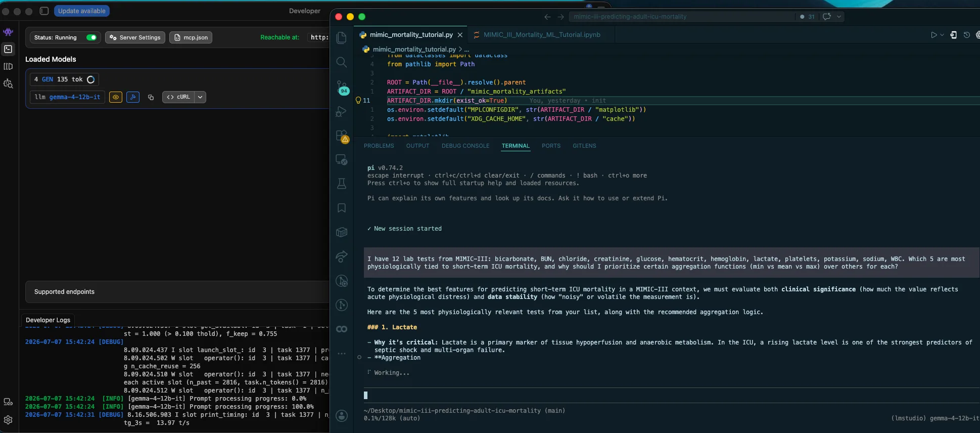Open the mcp.json file button
The image size is (980, 433).
point(191,37)
